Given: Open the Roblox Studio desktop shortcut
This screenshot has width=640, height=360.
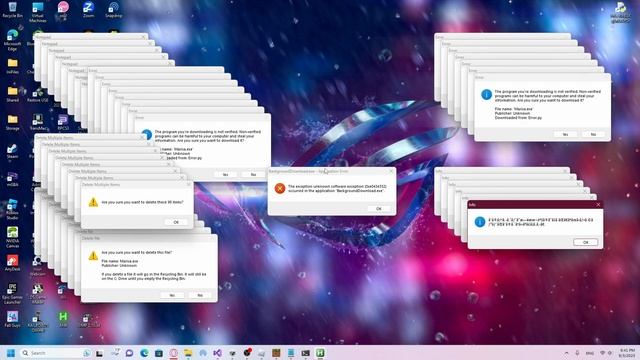Looking at the screenshot, I should coord(12,209).
